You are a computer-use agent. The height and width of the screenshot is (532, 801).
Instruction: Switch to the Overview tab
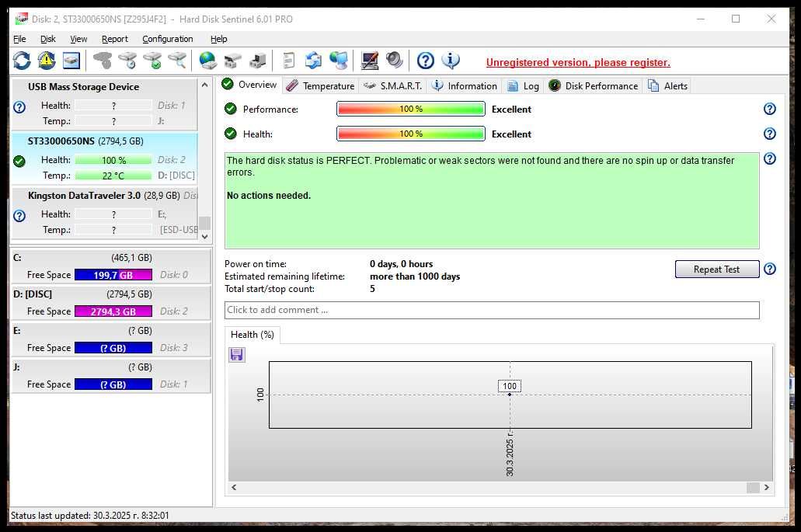pos(250,85)
